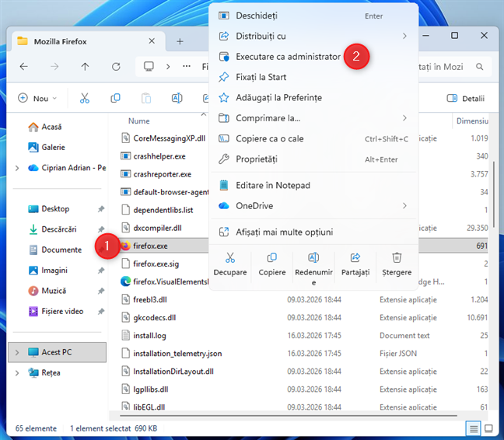Select the freebl3.dll file

145,299
